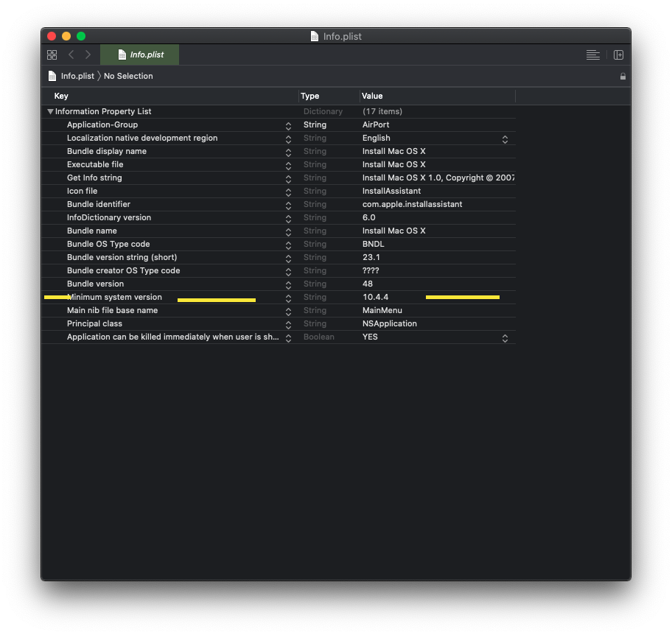The width and height of the screenshot is (672, 635).
Task: Minimize the Info.plist window
Action: click(x=66, y=36)
